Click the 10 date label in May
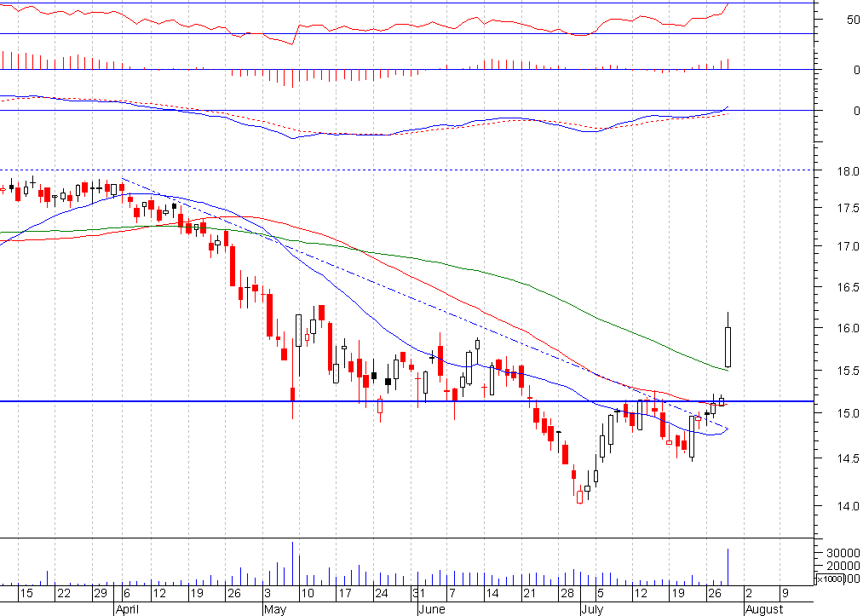The height and width of the screenshot is (616, 863). [307, 594]
